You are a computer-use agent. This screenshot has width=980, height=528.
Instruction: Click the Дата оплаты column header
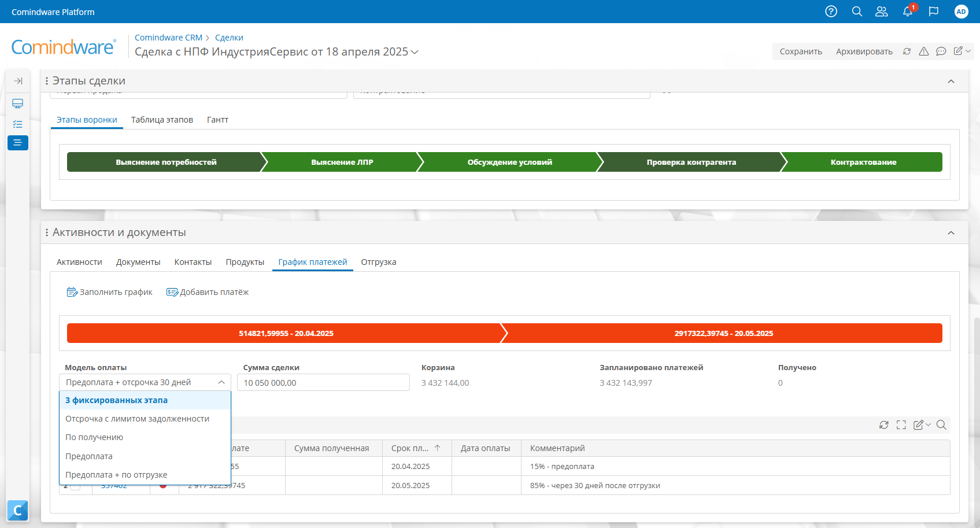point(486,448)
